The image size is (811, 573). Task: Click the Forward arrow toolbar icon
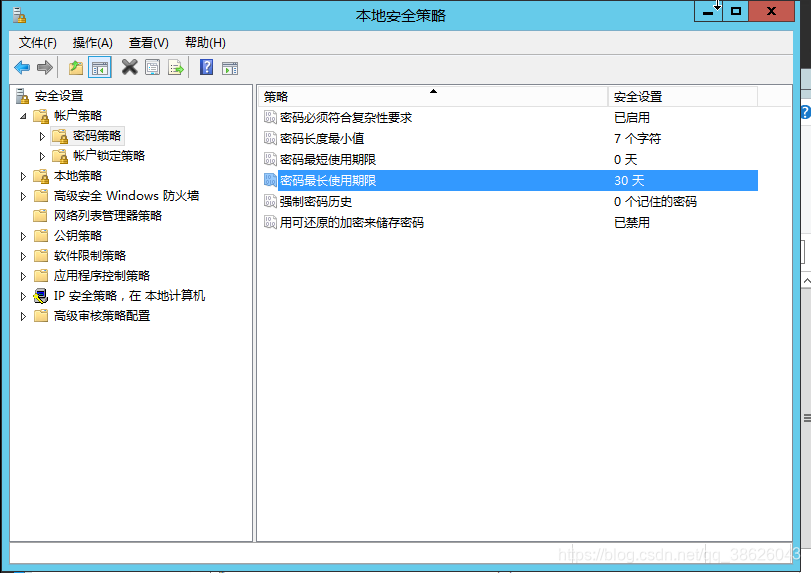(45, 68)
